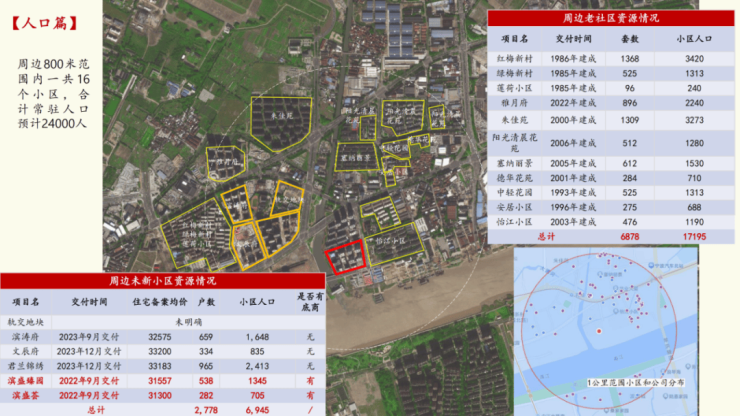
Task: Click the 红梅新村 row name cell
Action: pyautogui.click(x=514, y=59)
